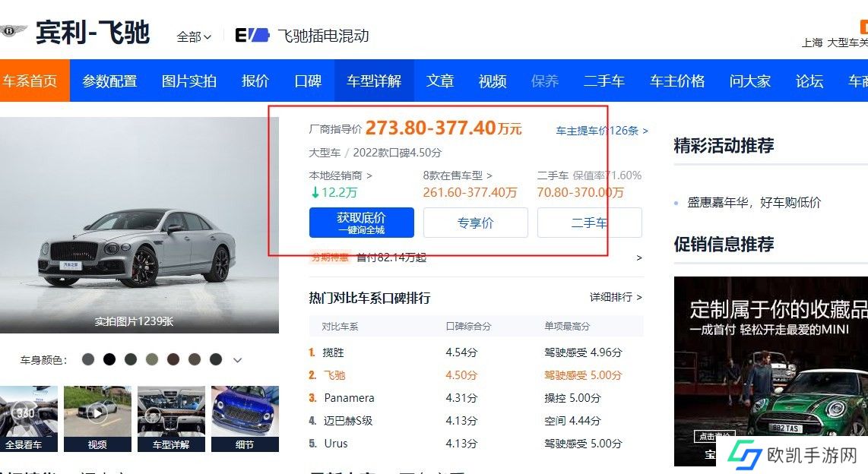Open the 口碑 navigation tab
The image size is (868, 474).
tap(308, 81)
